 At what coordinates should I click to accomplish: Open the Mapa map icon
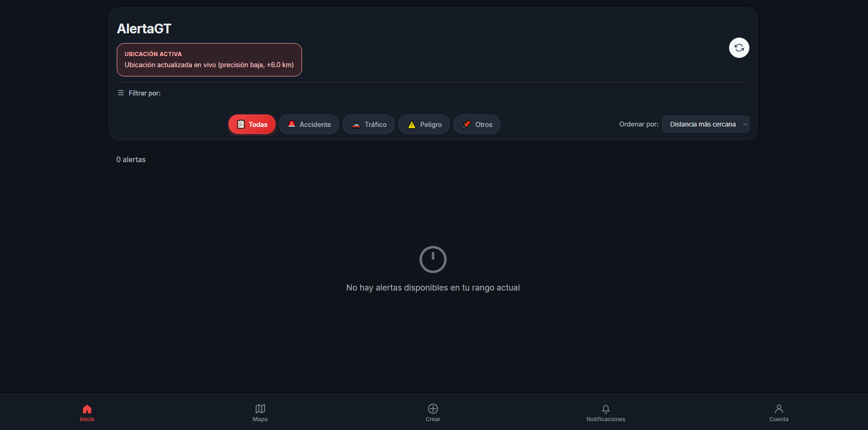pos(260,409)
